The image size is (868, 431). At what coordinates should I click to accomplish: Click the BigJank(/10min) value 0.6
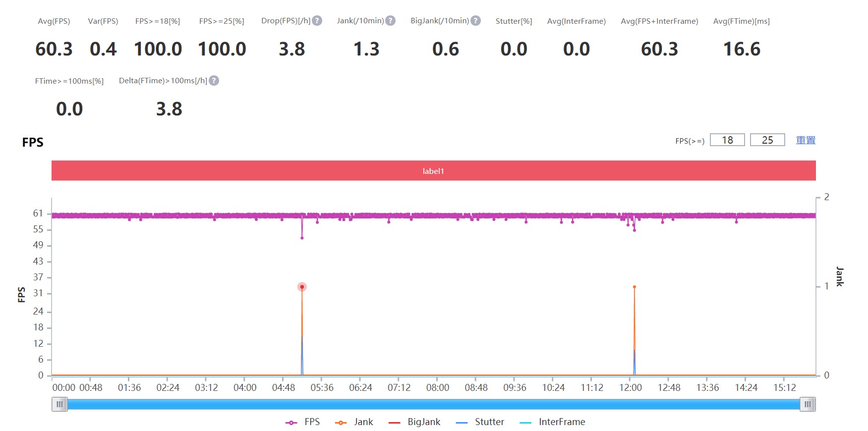click(x=446, y=49)
